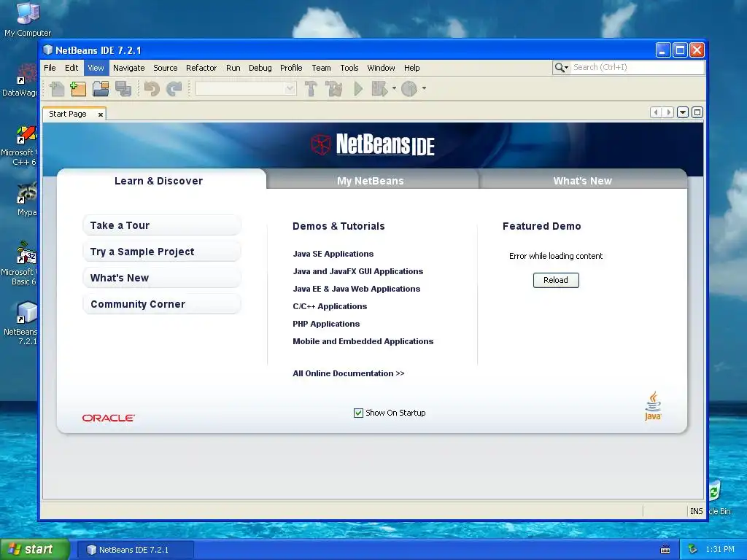The height and width of the screenshot is (560, 747).
Task: Click the Open Project toolbar icon
Action: point(101,88)
